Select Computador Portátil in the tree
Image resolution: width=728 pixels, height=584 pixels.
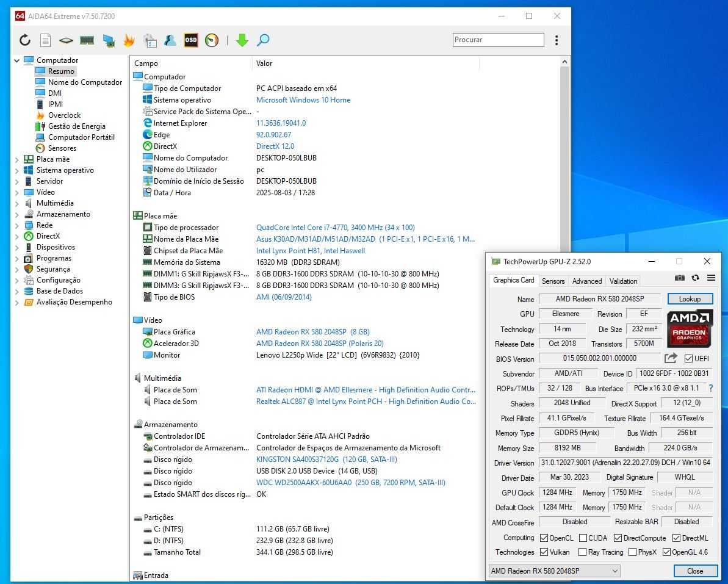81,137
